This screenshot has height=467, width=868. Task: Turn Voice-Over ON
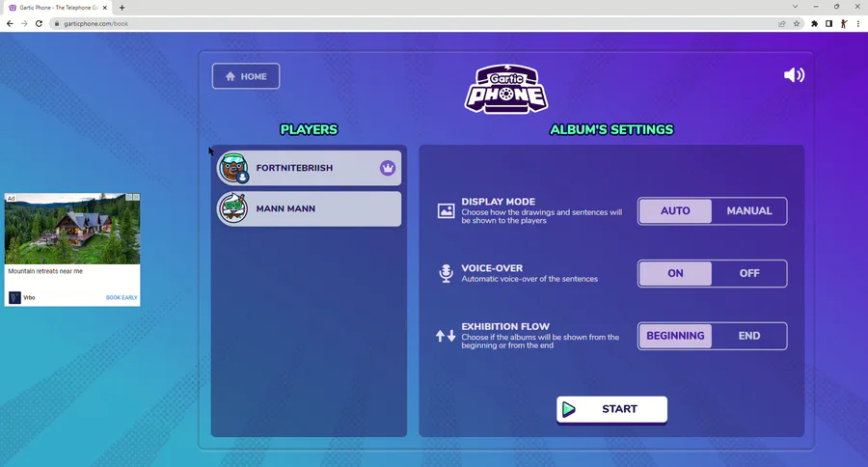click(x=675, y=273)
